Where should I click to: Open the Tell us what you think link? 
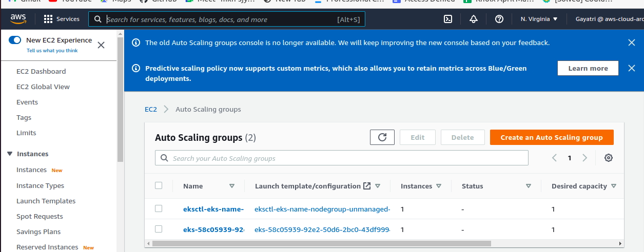click(52, 51)
